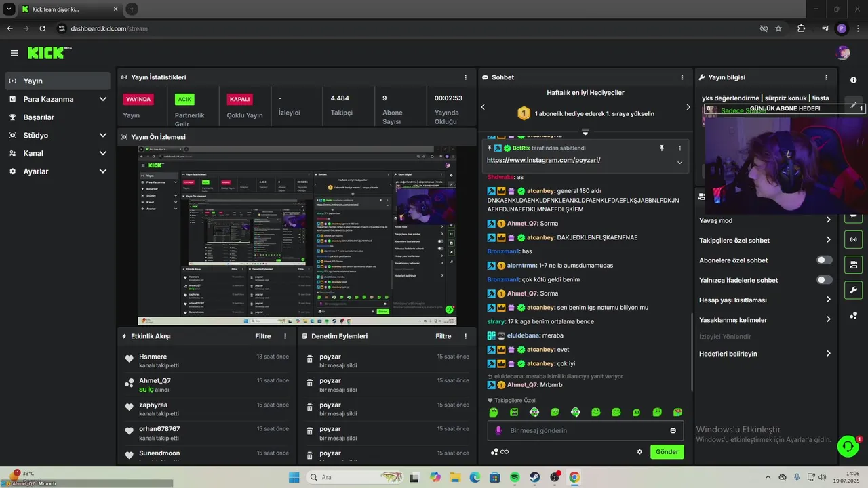
Task: Open Denetim Eylemleri three-dot menu
Action: pyautogui.click(x=465, y=336)
